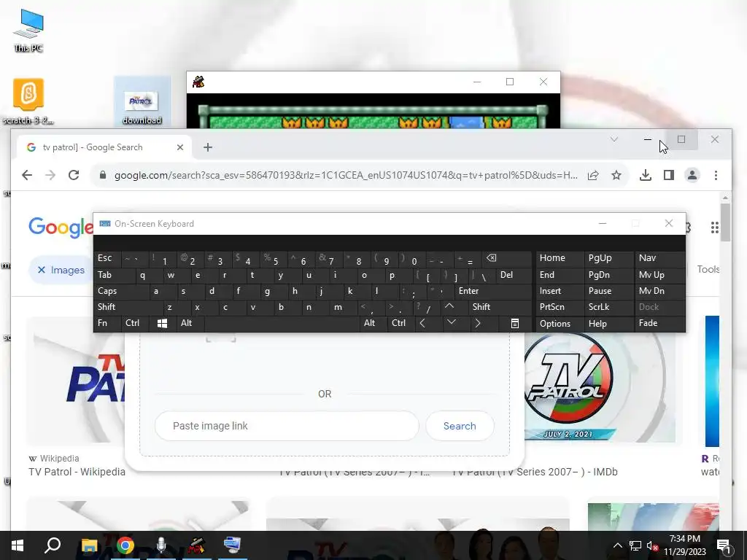
Task: Click the Chrome address bar URL
Action: click(346, 175)
